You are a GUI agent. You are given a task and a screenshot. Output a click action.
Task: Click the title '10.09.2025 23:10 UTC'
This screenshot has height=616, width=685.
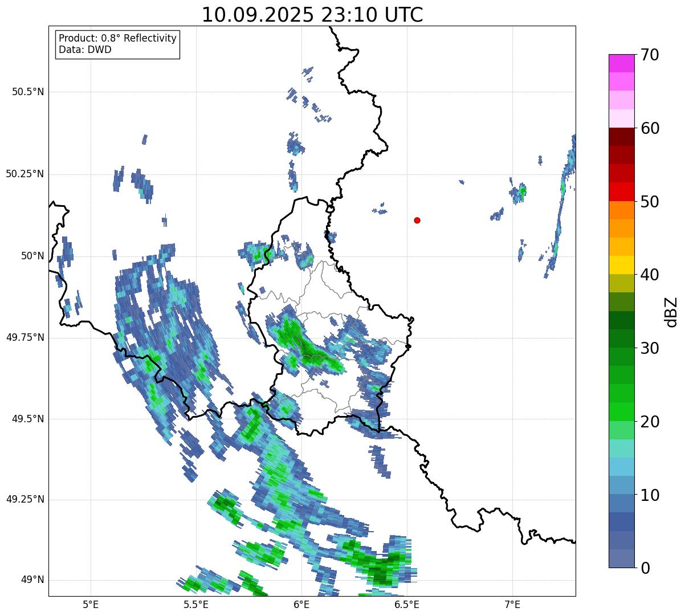coord(312,15)
